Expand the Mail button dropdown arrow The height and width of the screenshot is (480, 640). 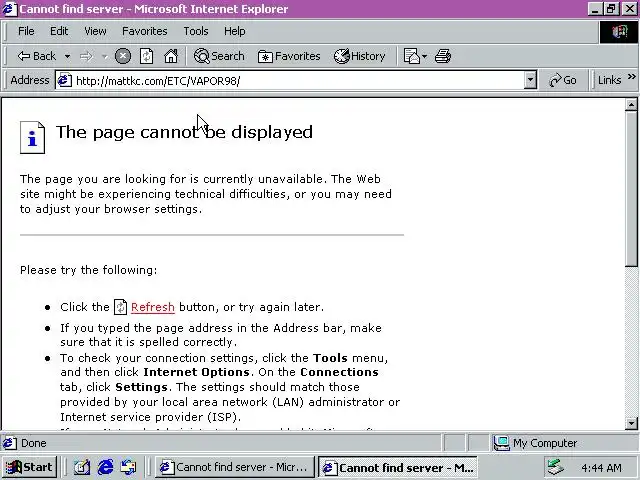pos(425,56)
